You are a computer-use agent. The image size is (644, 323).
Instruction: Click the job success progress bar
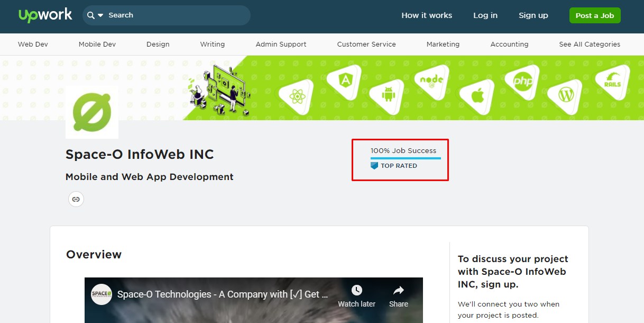pyautogui.click(x=406, y=158)
